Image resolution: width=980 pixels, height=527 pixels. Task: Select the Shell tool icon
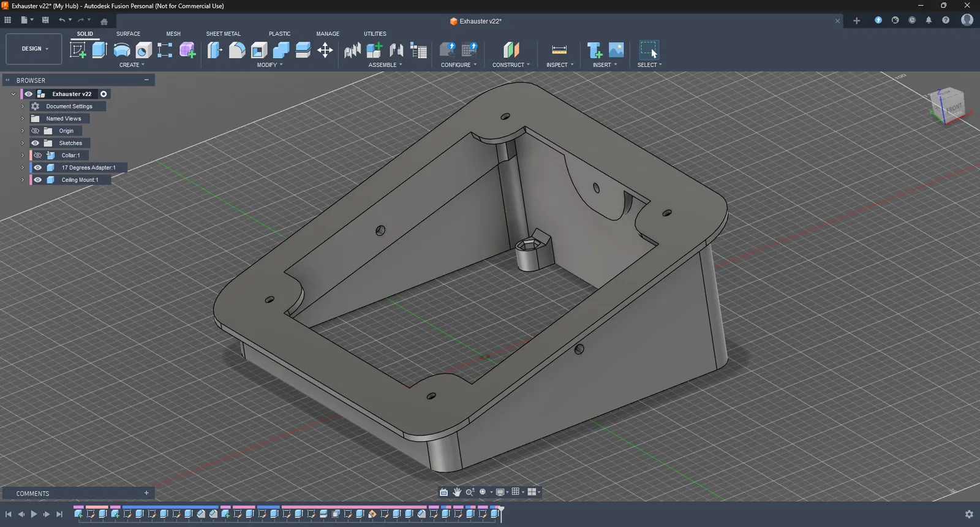(x=259, y=50)
